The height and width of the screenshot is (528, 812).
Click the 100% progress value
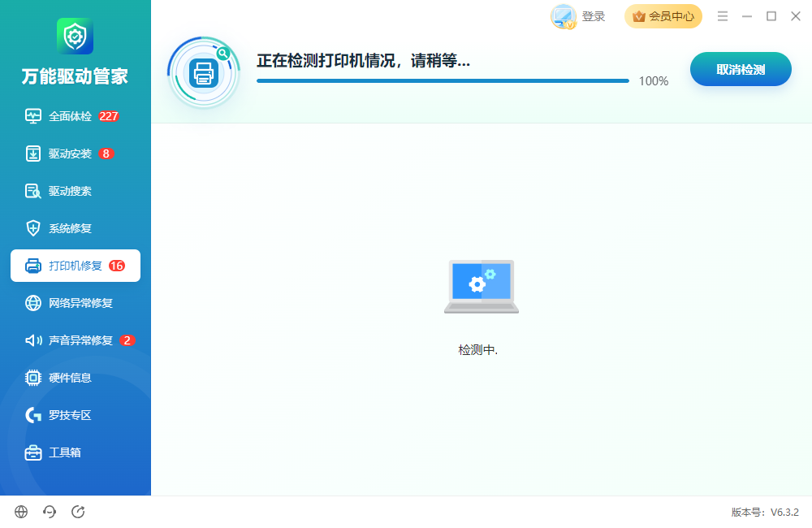click(654, 81)
